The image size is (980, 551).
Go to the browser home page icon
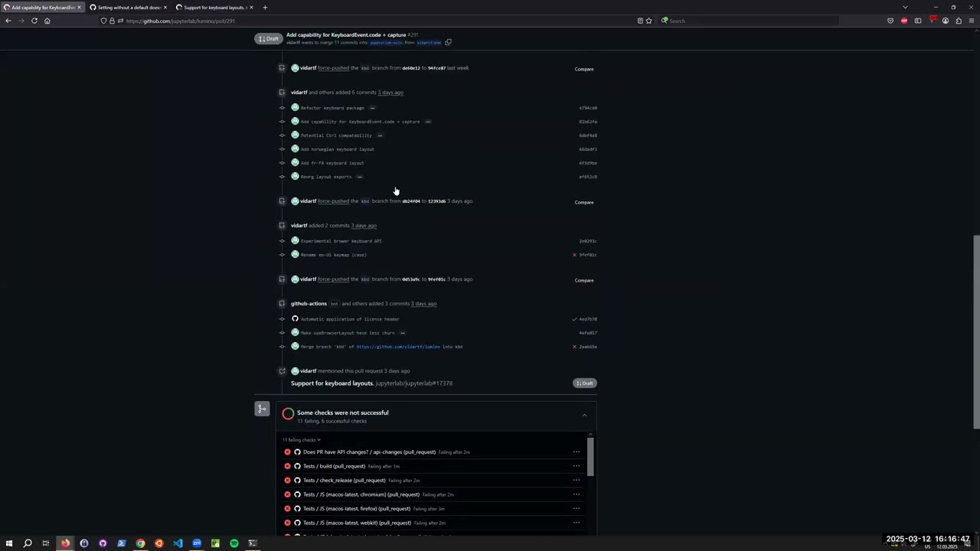[x=47, y=21]
